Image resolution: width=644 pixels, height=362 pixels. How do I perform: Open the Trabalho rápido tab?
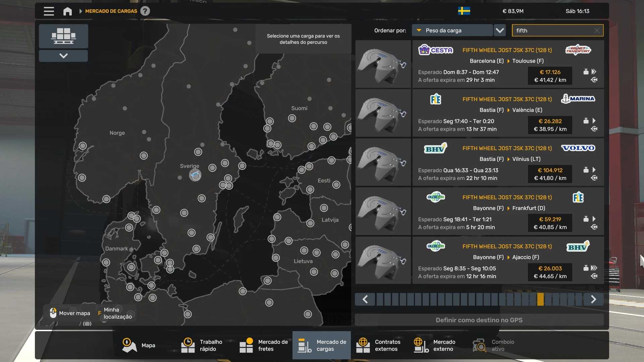[205, 345]
